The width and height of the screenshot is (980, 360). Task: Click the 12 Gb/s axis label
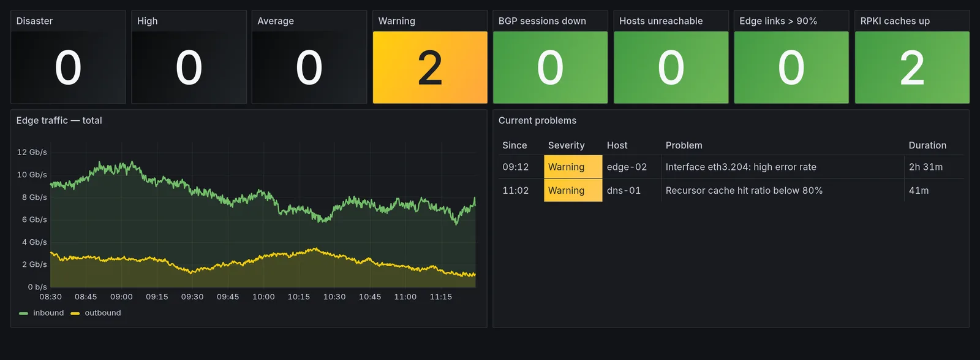point(32,152)
